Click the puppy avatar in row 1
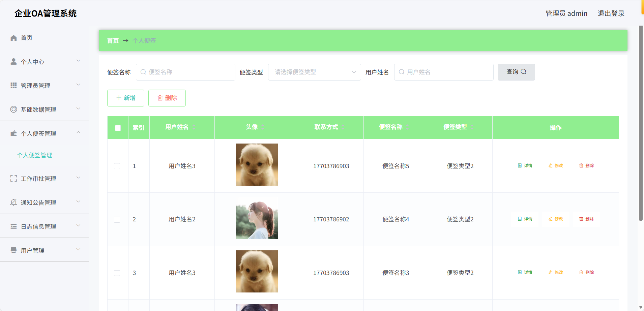 click(x=257, y=164)
